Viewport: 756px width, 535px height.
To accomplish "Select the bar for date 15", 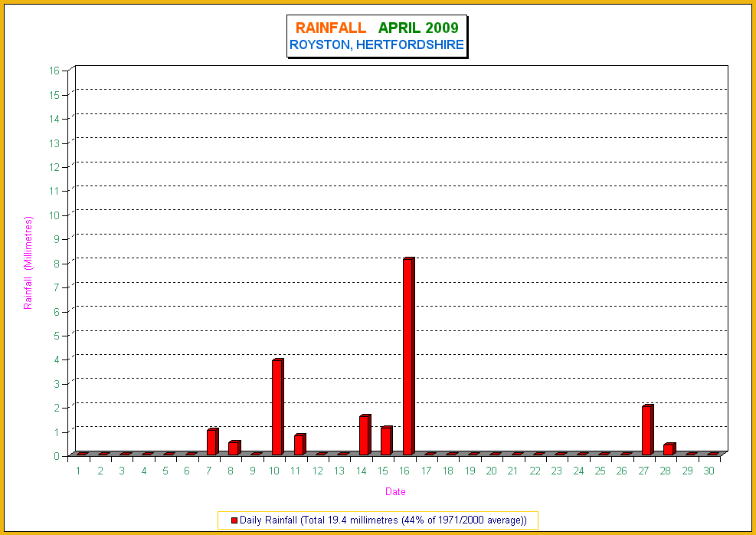I will tap(386, 441).
